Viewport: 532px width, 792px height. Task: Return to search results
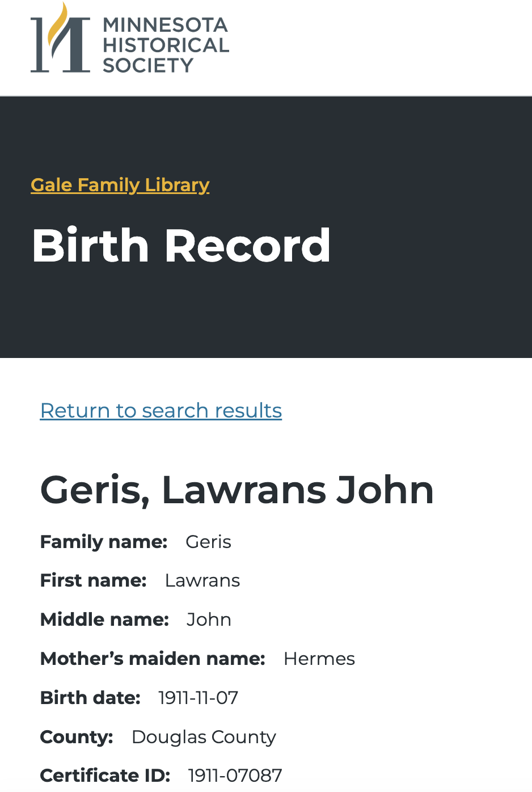[161, 410]
